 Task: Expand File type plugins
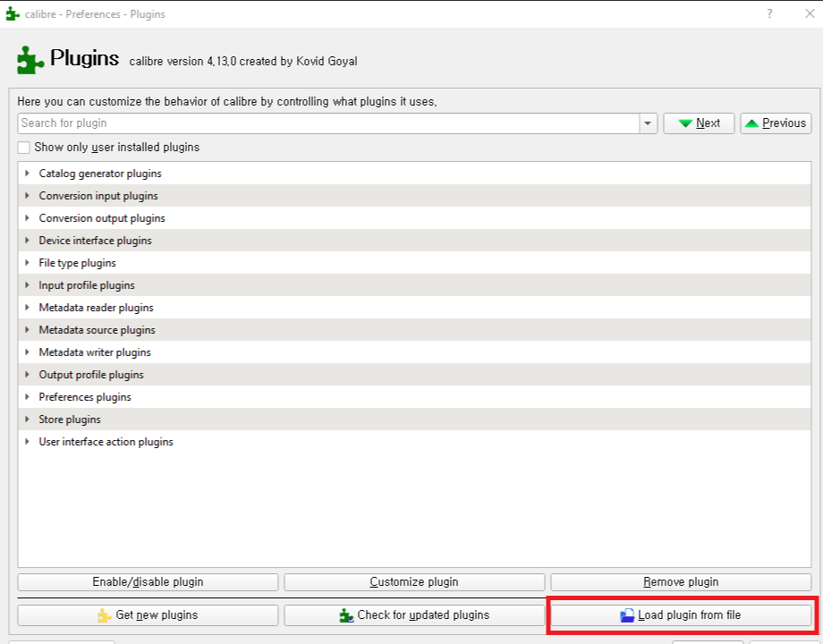27,262
